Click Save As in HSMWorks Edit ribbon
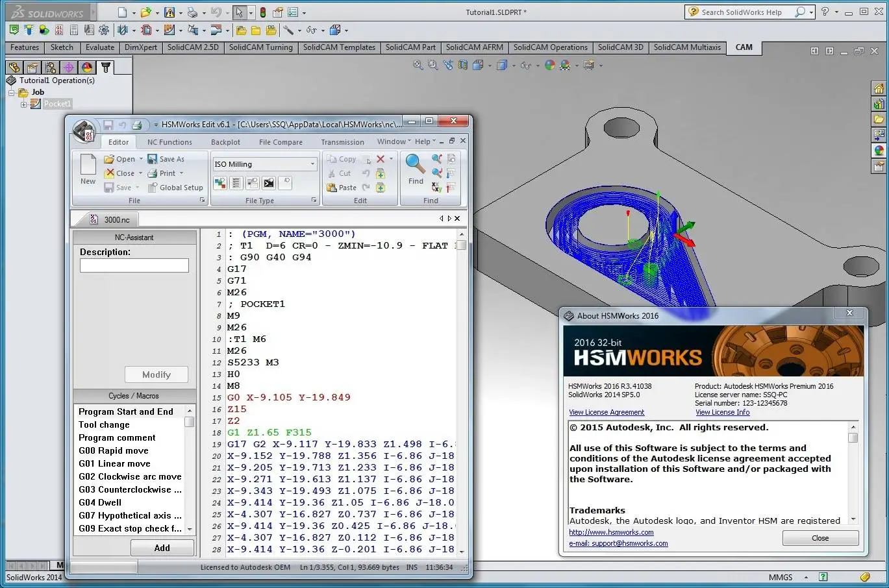This screenshot has height=588, width=889. [x=166, y=159]
